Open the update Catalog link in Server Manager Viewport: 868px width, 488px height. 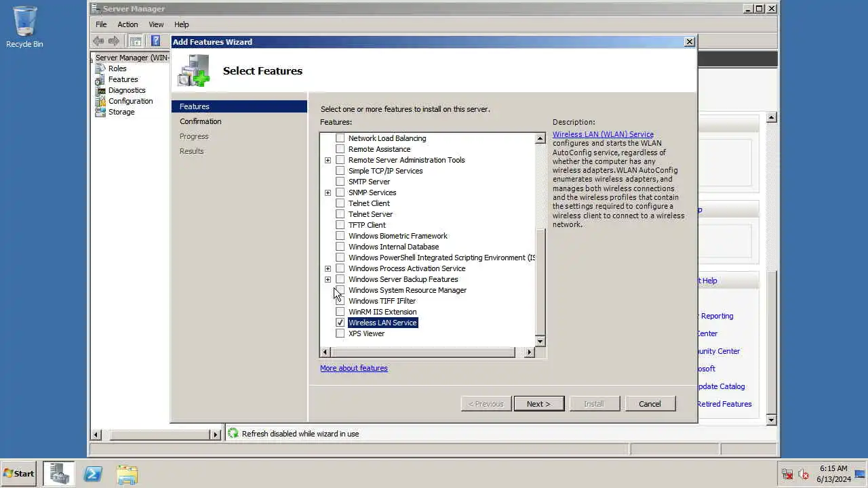pyautogui.click(x=722, y=386)
